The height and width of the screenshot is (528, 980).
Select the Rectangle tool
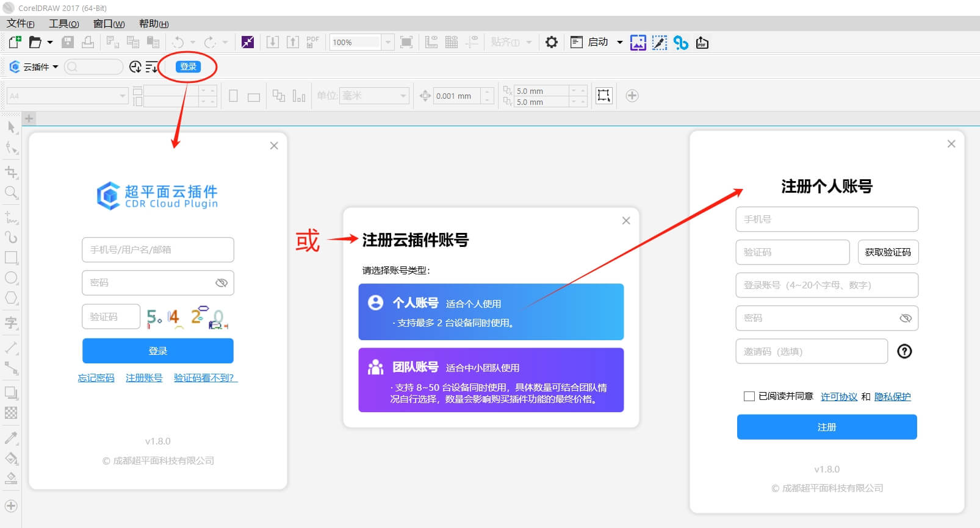tap(11, 257)
